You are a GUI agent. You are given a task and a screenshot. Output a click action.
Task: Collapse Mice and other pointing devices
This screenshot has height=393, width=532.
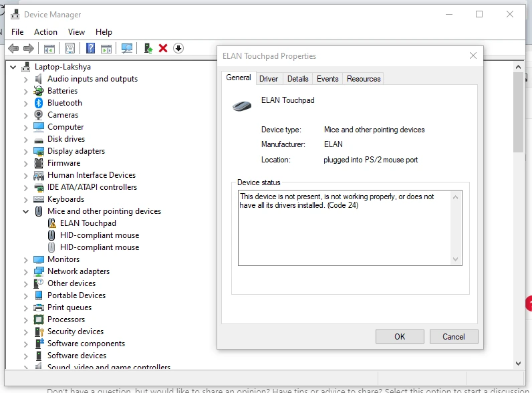point(26,211)
